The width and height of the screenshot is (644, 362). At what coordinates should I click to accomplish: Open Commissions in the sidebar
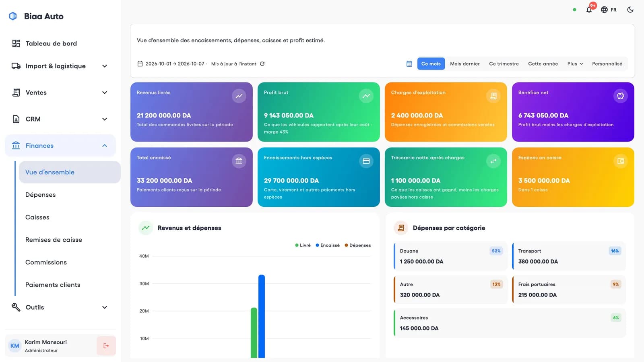click(x=70, y=262)
